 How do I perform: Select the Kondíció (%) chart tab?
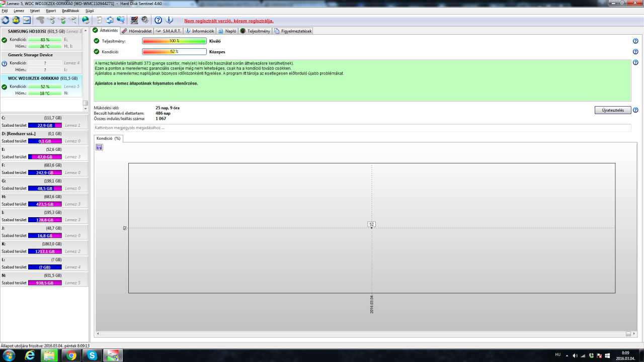tap(108, 138)
